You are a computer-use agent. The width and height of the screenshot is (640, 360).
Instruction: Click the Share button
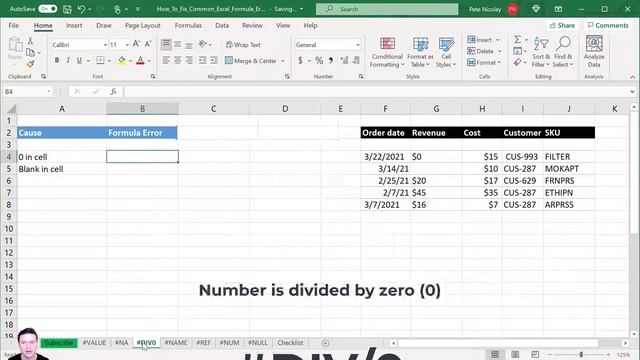[562, 25]
